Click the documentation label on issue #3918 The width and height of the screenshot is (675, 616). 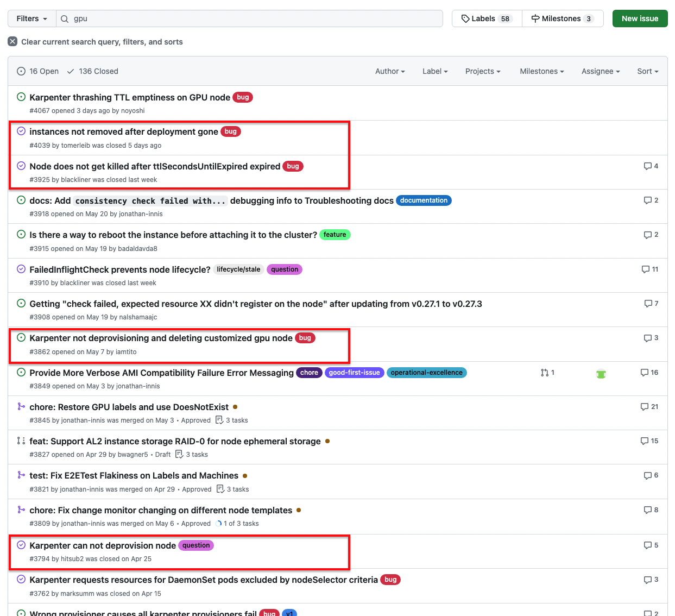(424, 200)
